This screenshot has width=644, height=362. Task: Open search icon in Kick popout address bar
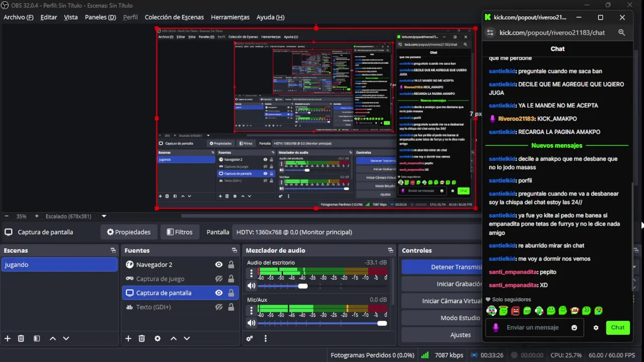(x=621, y=33)
